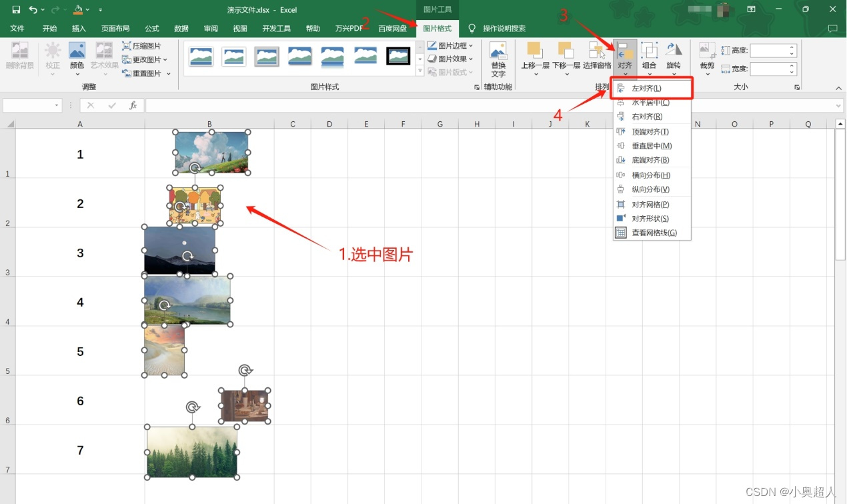Expand the picture styles gallery More arrow
Screen dimensions: 847x504
420,72
